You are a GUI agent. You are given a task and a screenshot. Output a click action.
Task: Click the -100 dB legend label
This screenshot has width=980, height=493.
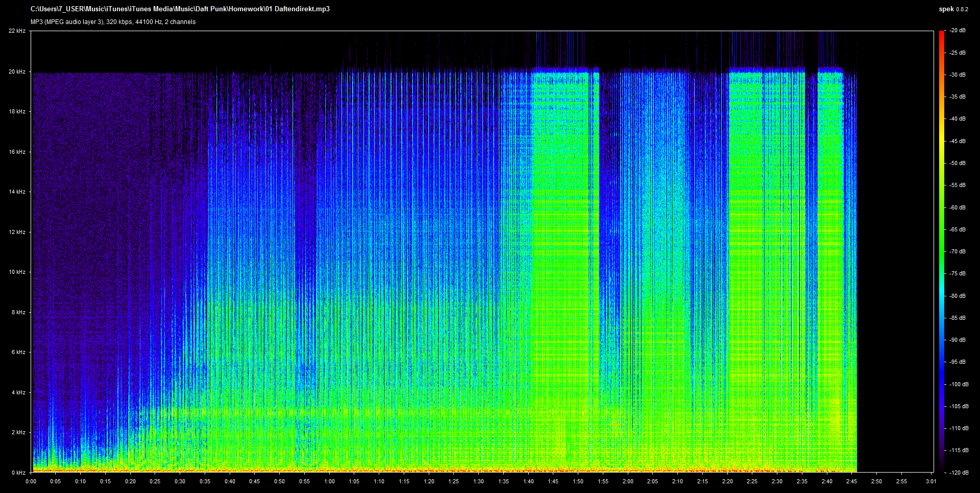pos(959,384)
